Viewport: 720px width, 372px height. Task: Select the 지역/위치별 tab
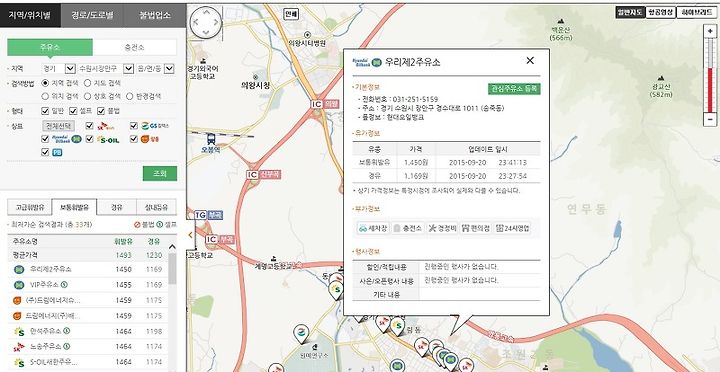click(30, 15)
